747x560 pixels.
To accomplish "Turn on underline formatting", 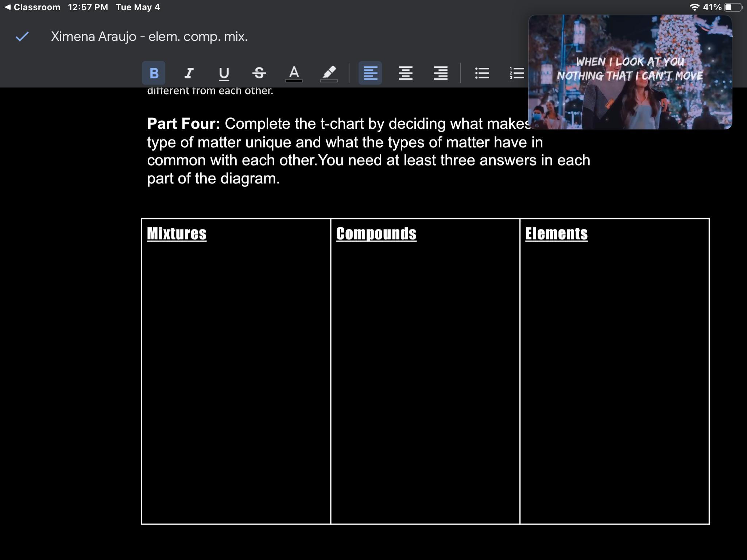I will click(224, 73).
